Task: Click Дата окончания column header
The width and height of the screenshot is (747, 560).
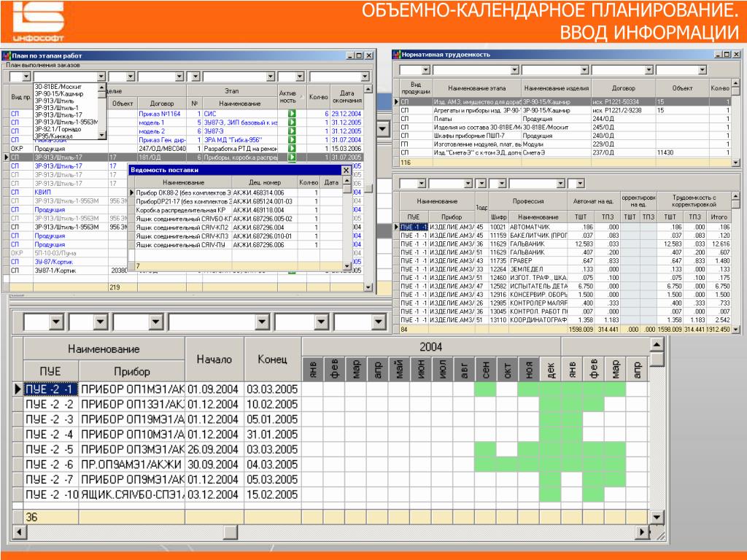Action: coord(347,97)
